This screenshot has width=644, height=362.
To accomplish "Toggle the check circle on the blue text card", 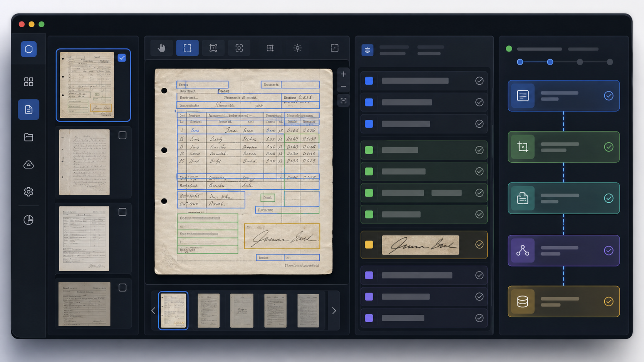I will 609,96.
